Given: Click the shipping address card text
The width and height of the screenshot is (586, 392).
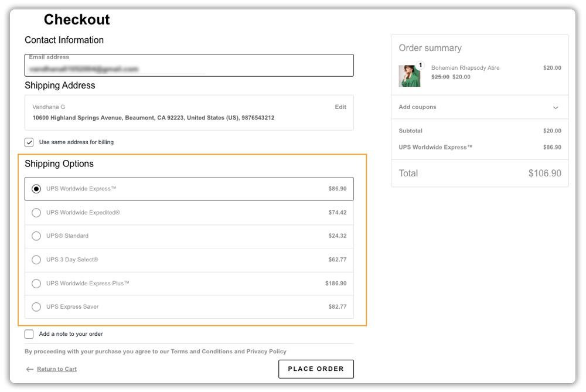Looking at the screenshot, I should pyautogui.click(x=154, y=118).
